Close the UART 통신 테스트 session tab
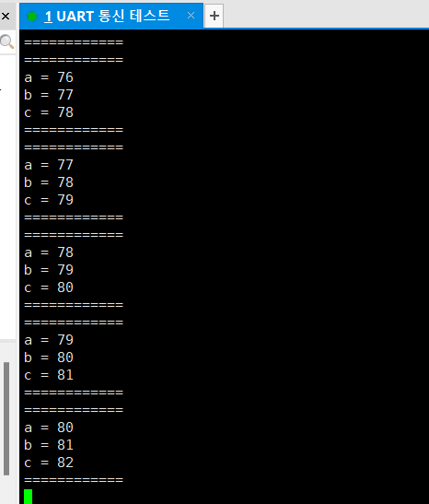Image resolution: width=429 pixels, height=504 pixels. [x=191, y=16]
